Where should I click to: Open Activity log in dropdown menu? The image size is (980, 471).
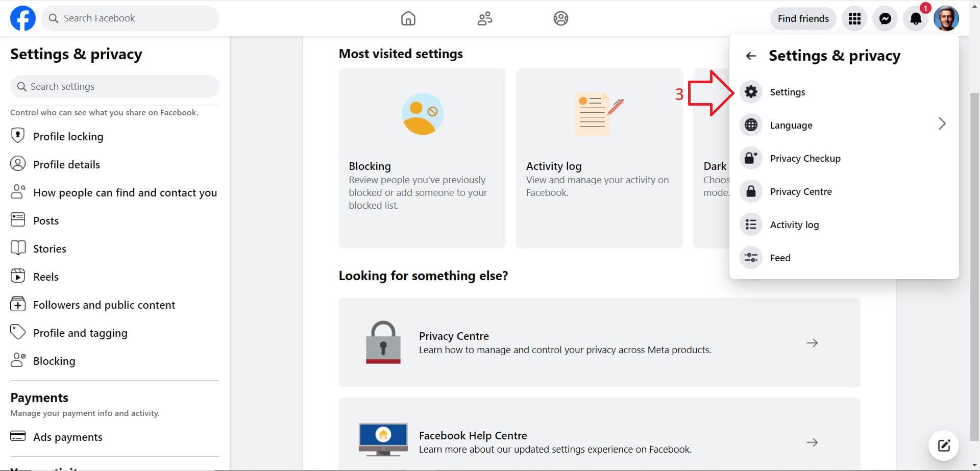tap(844, 225)
